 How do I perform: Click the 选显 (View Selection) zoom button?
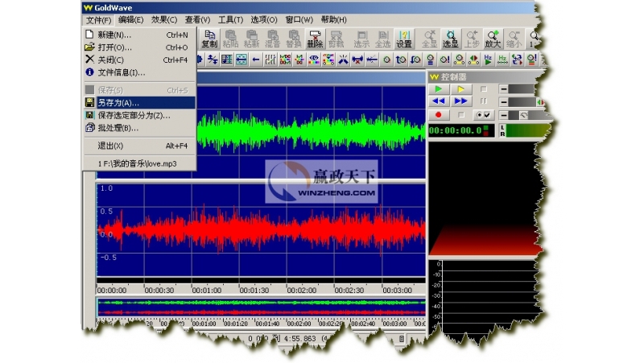(451, 39)
